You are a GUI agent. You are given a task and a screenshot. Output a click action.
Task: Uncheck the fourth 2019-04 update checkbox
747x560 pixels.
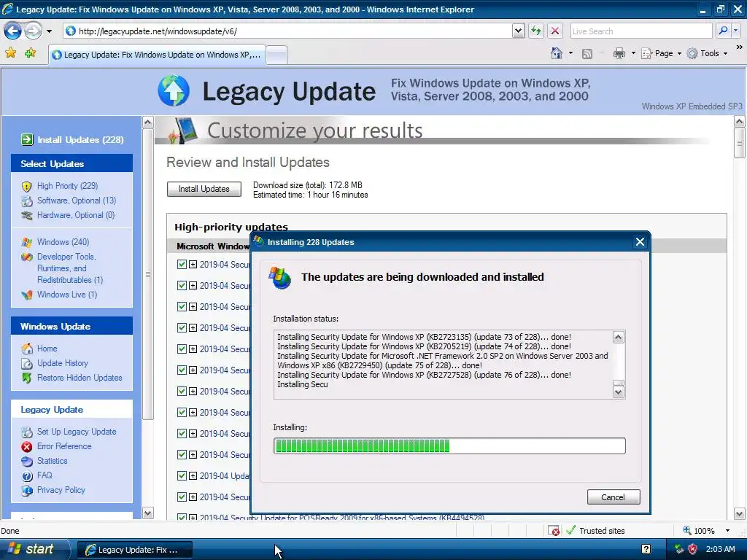coord(182,327)
